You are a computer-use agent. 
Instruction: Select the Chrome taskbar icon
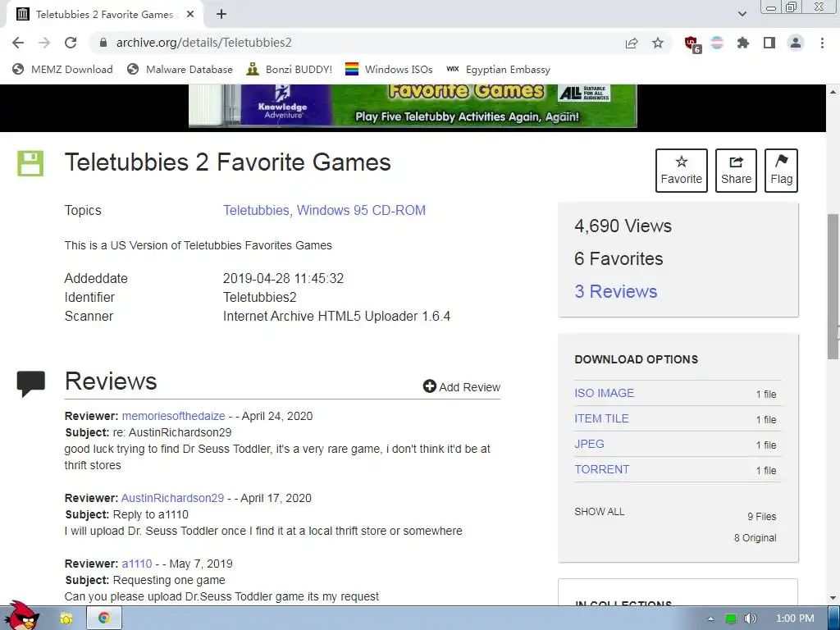(104, 619)
